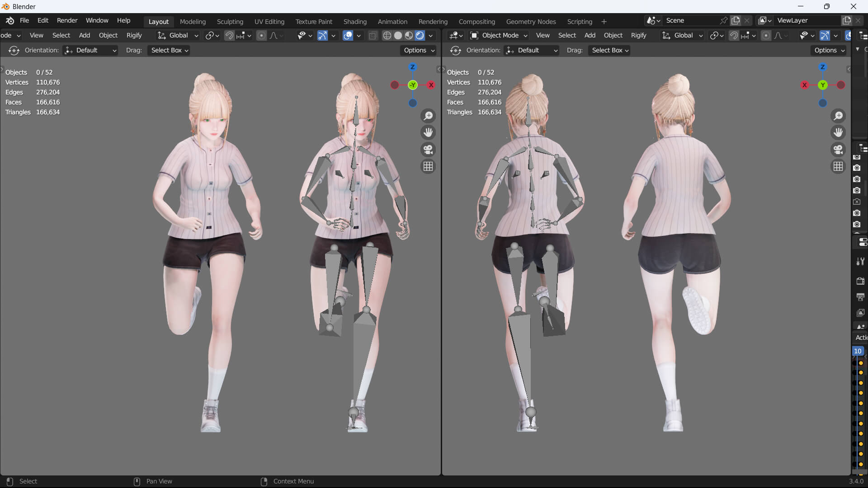Click blue Z axis on right viewport gizmo
The width and height of the screenshot is (868, 488).
click(822, 67)
